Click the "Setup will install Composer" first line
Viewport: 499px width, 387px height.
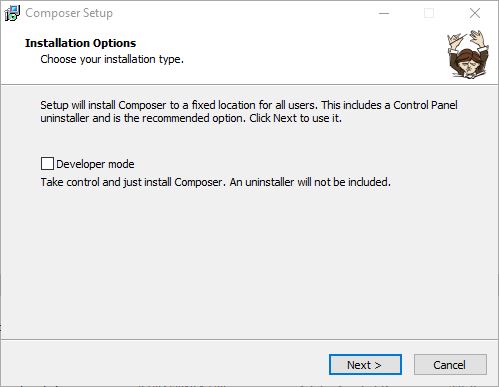tap(249, 105)
